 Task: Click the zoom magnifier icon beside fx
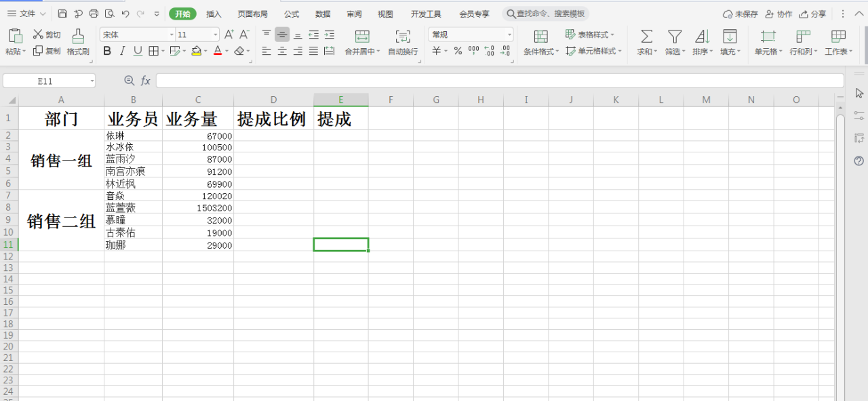pos(130,81)
